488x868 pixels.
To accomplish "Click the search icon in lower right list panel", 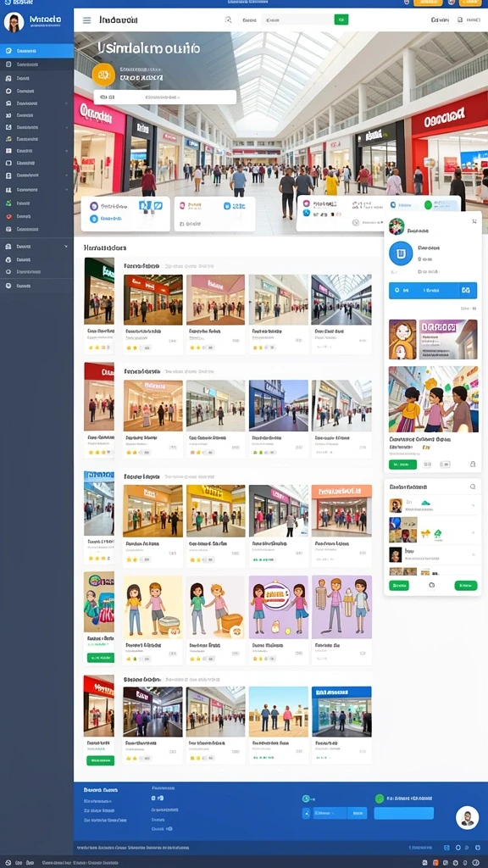I will pos(473,487).
